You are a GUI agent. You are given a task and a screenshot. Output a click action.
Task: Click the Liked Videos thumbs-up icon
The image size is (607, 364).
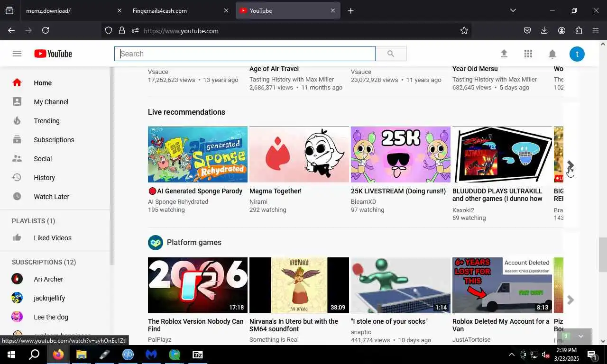point(17,237)
